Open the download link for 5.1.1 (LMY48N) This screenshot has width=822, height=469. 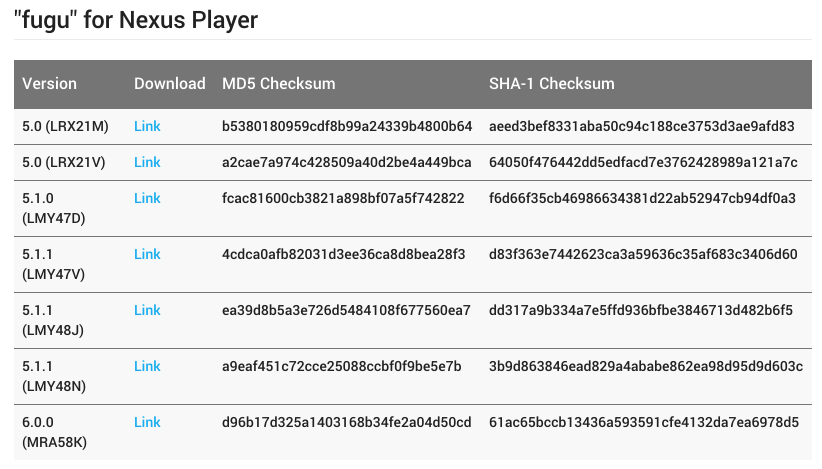pos(147,366)
